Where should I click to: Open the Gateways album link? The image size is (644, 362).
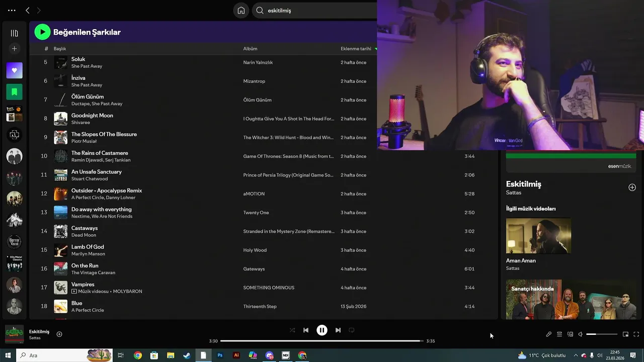[254, 269]
